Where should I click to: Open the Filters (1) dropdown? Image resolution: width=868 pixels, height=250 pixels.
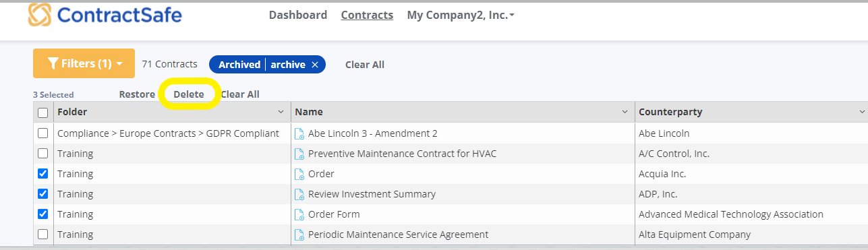(x=84, y=63)
